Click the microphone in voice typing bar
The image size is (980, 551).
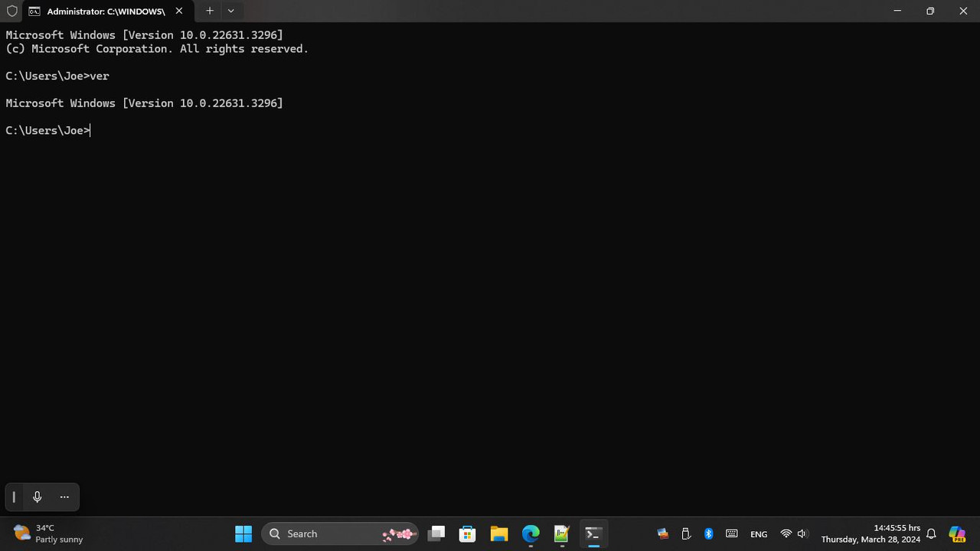(37, 497)
